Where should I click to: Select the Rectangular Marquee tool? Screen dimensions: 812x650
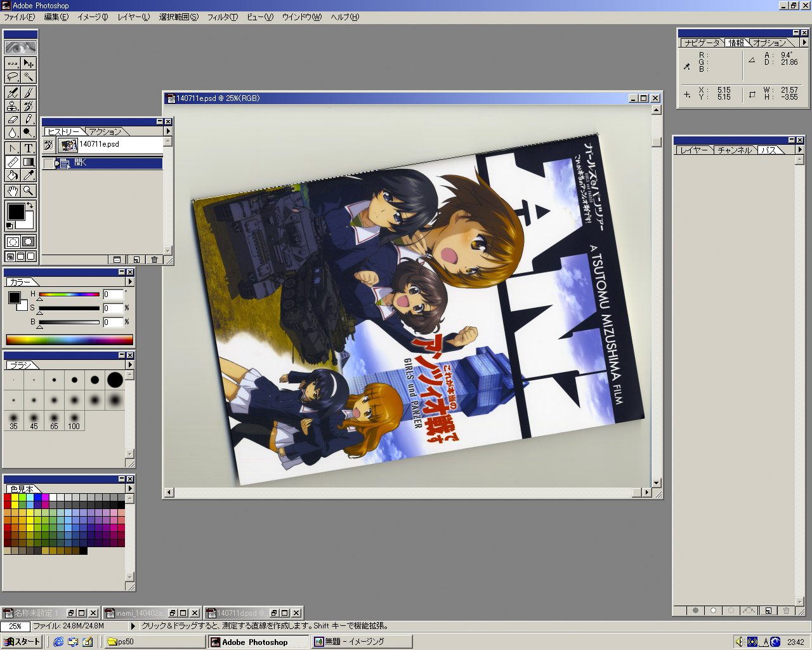(x=13, y=63)
